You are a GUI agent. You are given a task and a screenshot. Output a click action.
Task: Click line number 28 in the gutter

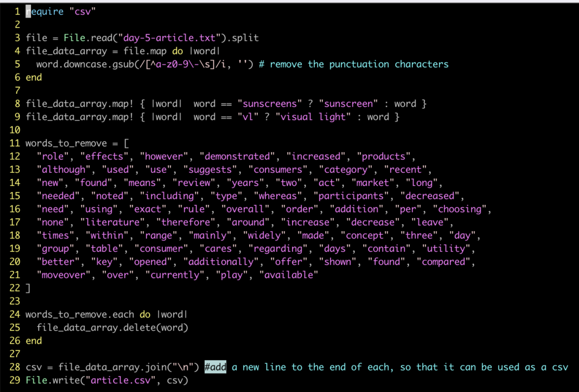click(x=15, y=367)
